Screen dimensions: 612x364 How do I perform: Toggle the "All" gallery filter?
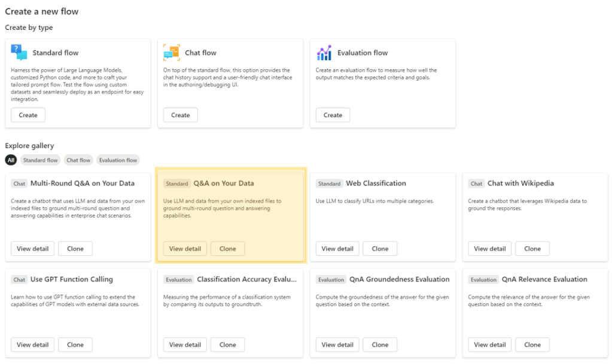[x=10, y=160]
